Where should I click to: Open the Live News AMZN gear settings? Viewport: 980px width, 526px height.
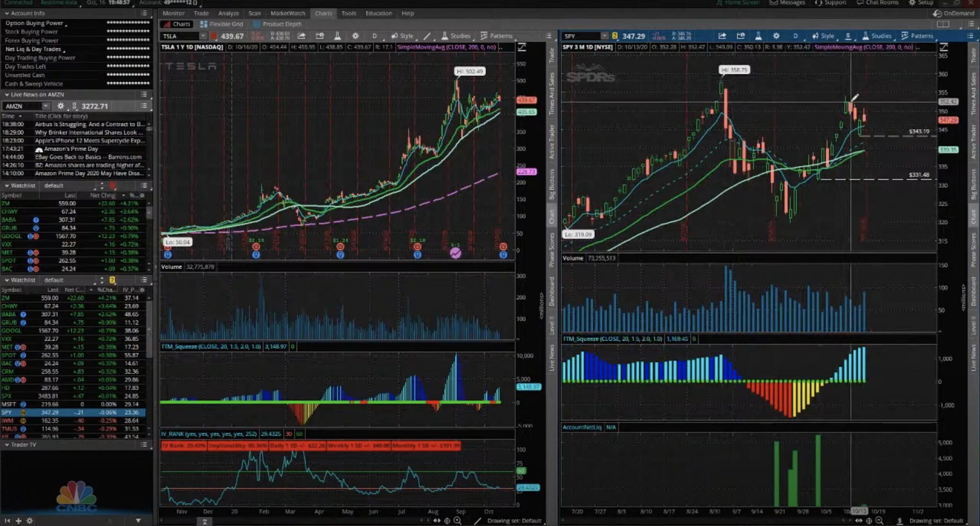[x=61, y=106]
